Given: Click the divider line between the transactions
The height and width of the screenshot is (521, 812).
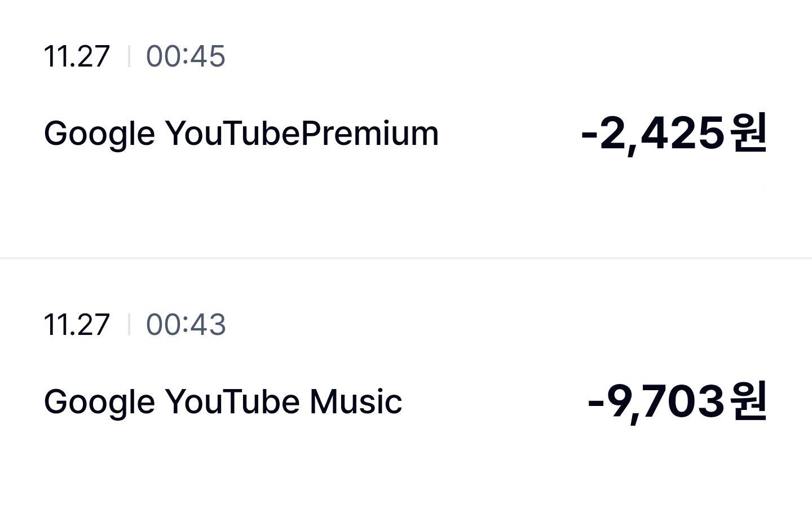Looking at the screenshot, I should click(x=406, y=258).
